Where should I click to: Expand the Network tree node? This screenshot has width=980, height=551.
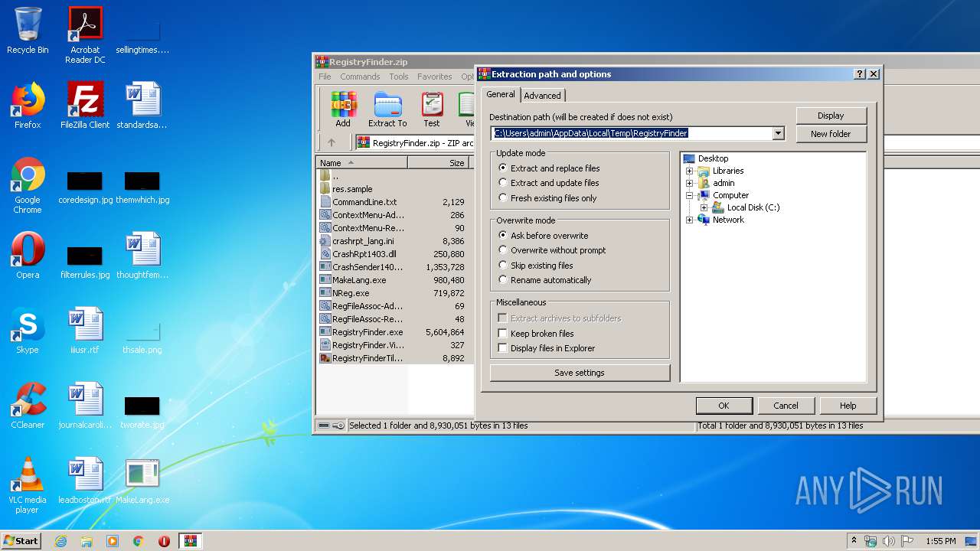pyautogui.click(x=689, y=220)
